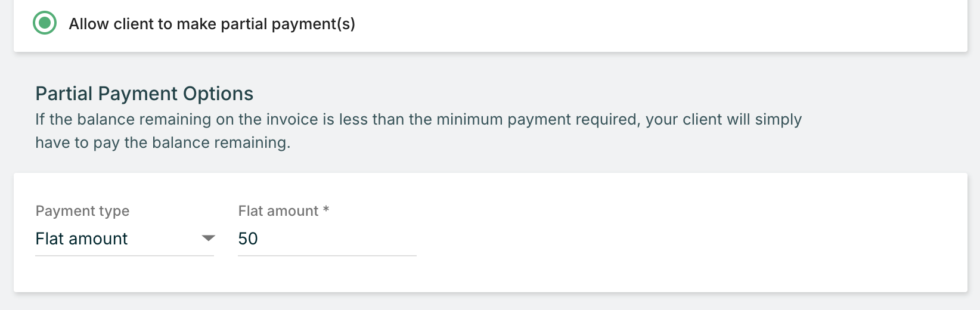Click the "Allow client to make partial payment(s)" label
Viewport: 980px width, 310px height.
click(x=212, y=24)
